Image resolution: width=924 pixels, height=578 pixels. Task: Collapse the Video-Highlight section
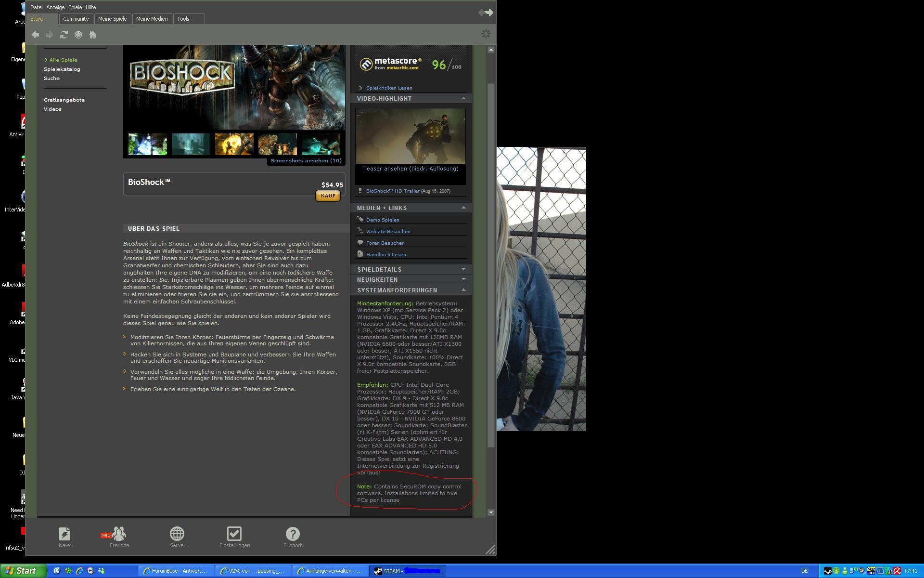[463, 98]
